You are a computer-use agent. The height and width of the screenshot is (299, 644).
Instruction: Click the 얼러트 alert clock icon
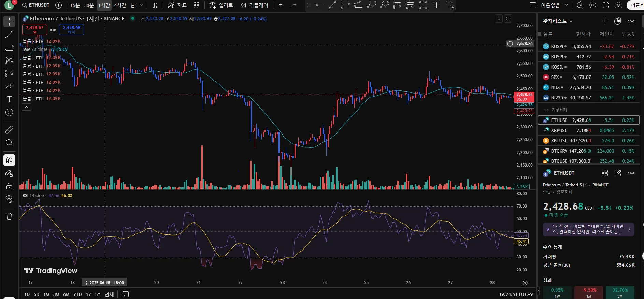point(213,5)
